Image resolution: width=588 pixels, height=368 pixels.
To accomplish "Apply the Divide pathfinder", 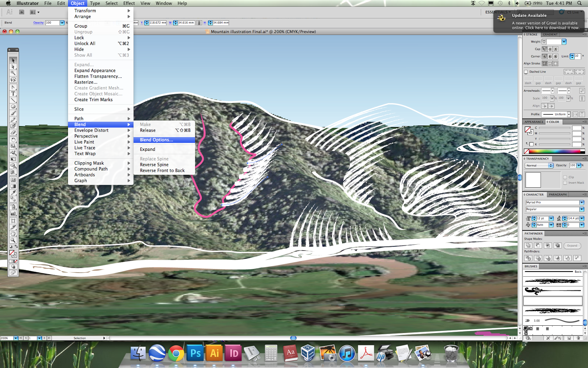I will pyautogui.click(x=528, y=258).
